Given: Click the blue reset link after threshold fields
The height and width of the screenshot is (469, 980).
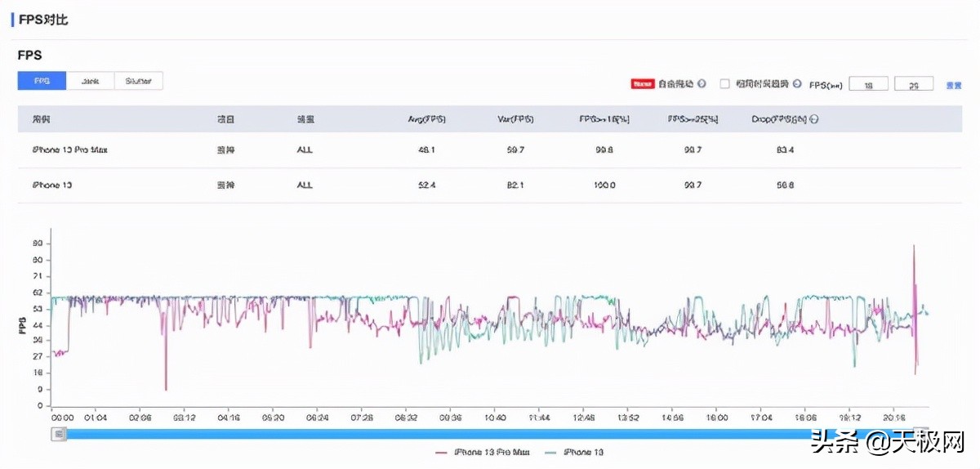Looking at the screenshot, I should coord(953,85).
